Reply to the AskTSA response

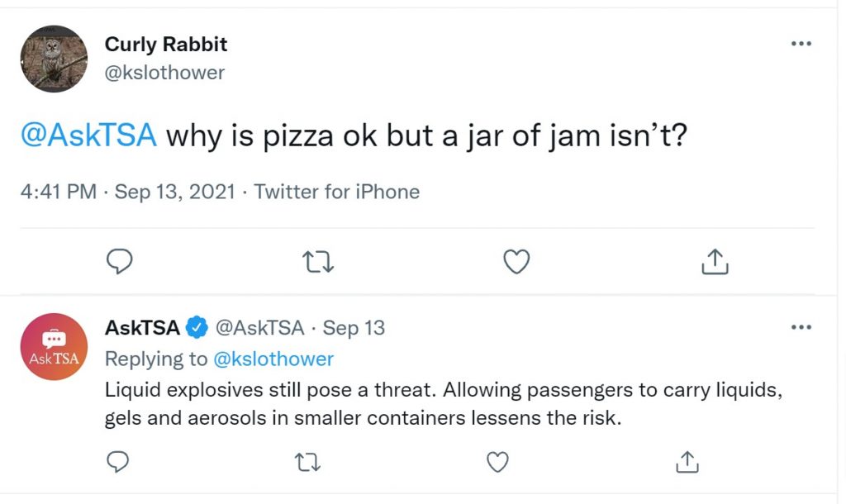tap(117, 462)
